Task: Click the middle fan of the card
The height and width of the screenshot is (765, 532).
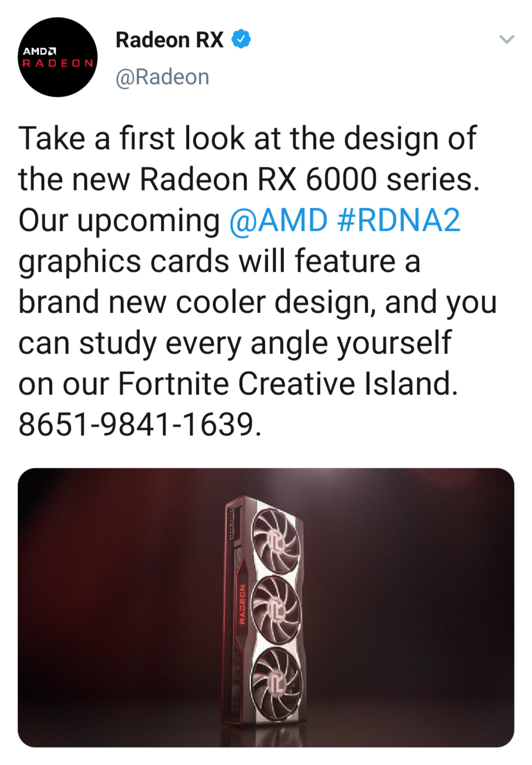Action: click(277, 609)
